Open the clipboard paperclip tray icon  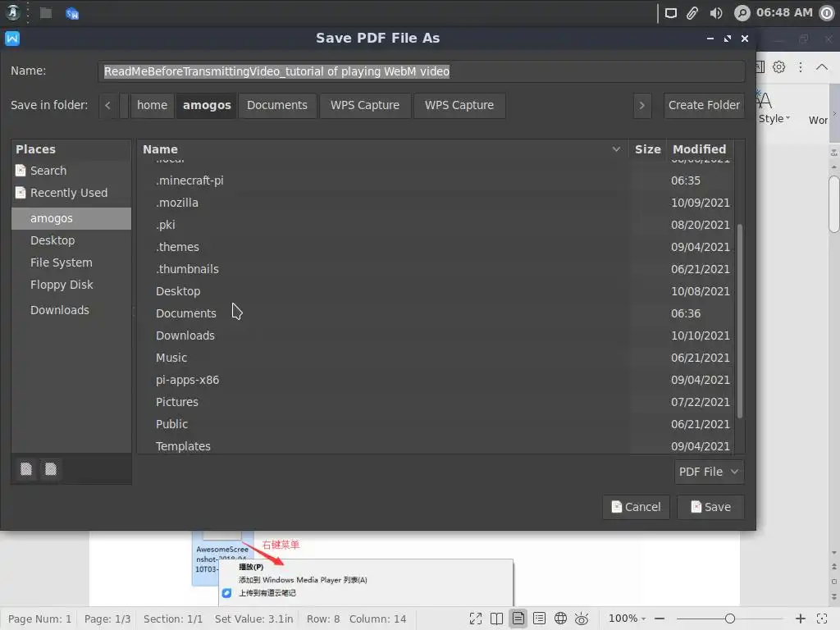point(692,13)
